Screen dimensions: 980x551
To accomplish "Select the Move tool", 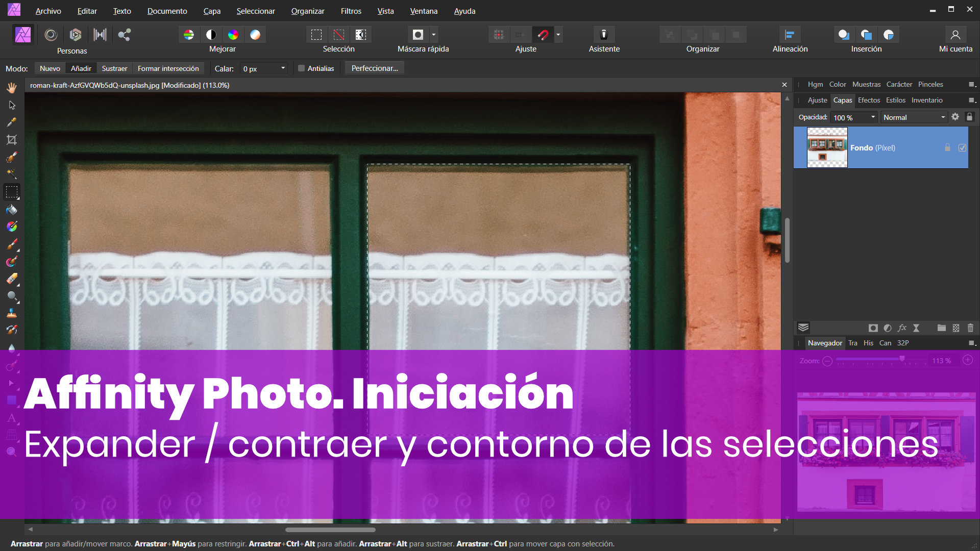I will point(12,105).
